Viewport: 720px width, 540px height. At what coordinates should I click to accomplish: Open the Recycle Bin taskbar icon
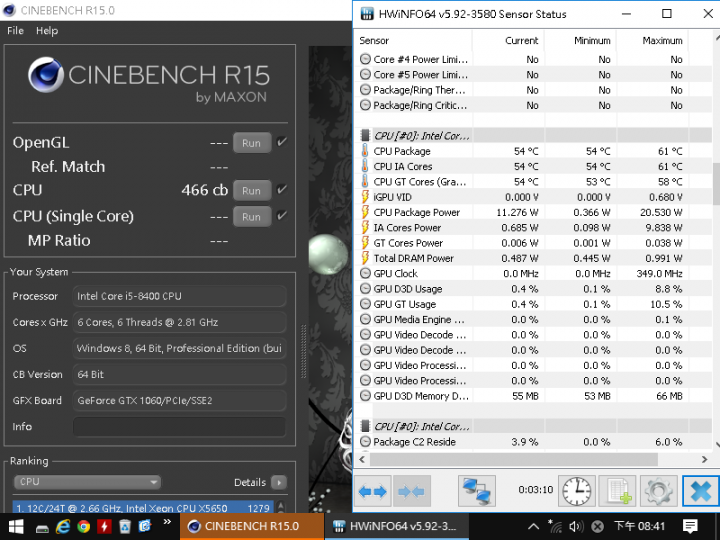124,526
